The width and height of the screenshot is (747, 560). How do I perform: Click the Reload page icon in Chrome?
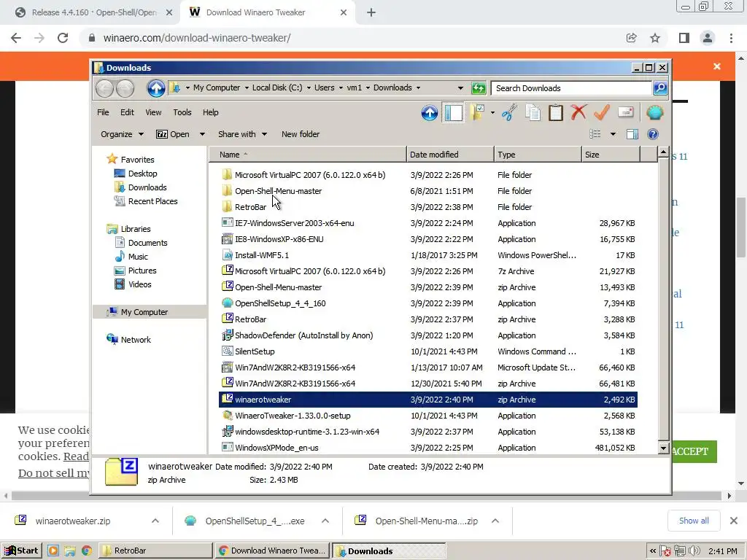(63, 38)
